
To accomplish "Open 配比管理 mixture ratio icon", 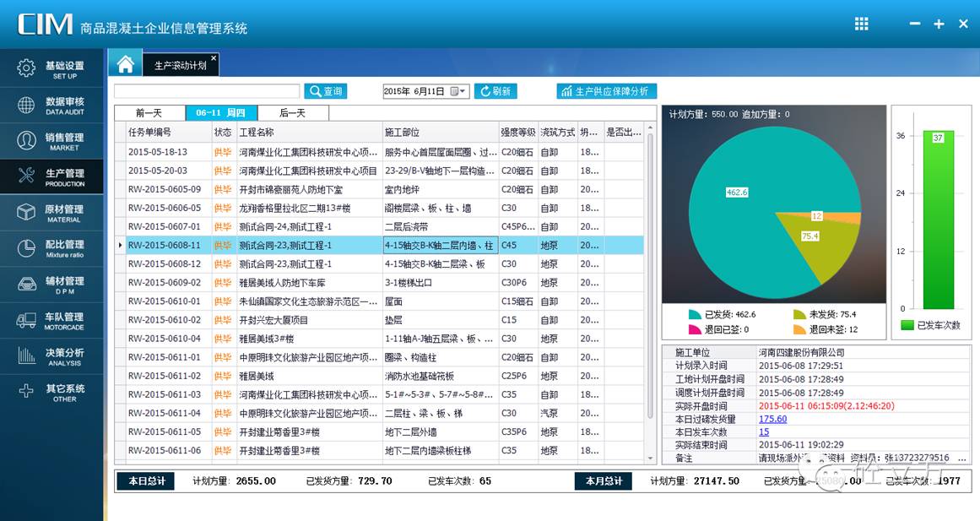I will [27, 247].
